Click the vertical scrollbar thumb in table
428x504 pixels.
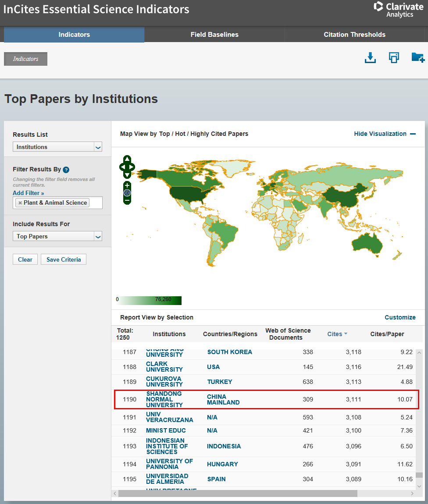click(419, 475)
